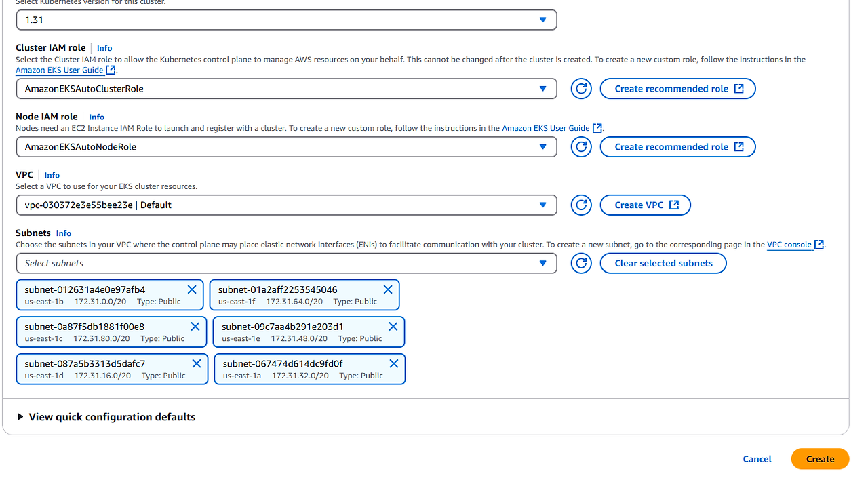Image resolution: width=868 pixels, height=482 pixels.
Task: Select the 172.31.48.0/20 CIDR text
Action: pyautogui.click(x=299, y=338)
